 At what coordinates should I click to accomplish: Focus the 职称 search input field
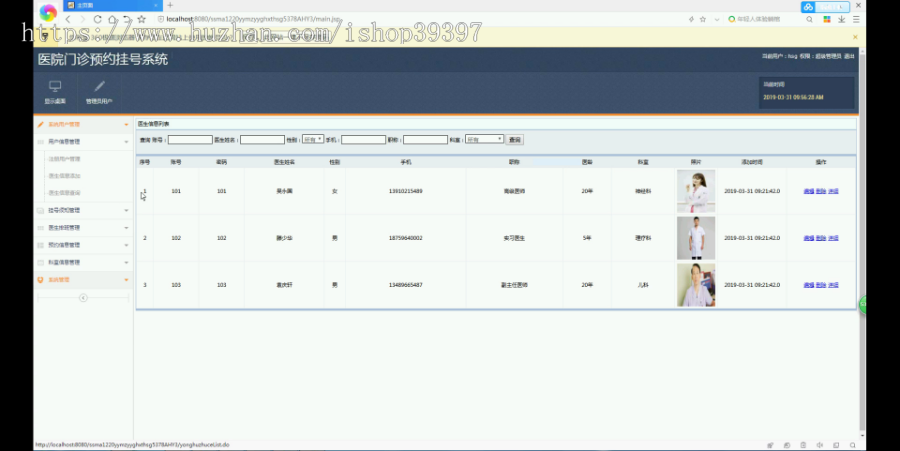pyautogui.click(x=425, y=139)
